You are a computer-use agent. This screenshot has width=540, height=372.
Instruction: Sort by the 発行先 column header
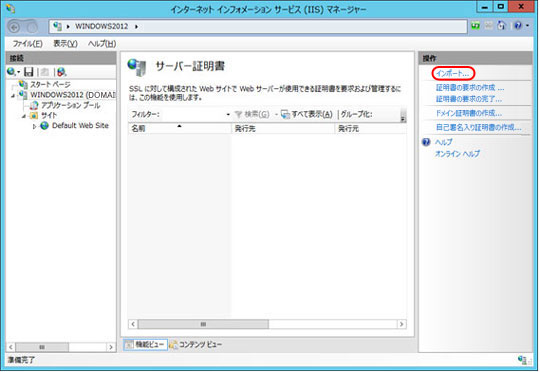tap(283, 128)
